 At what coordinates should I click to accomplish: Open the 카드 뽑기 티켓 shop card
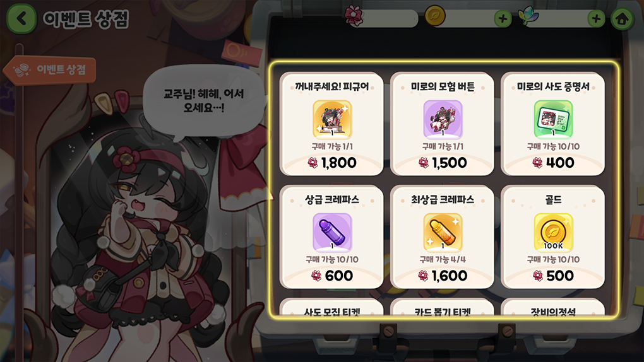[443, 308]
